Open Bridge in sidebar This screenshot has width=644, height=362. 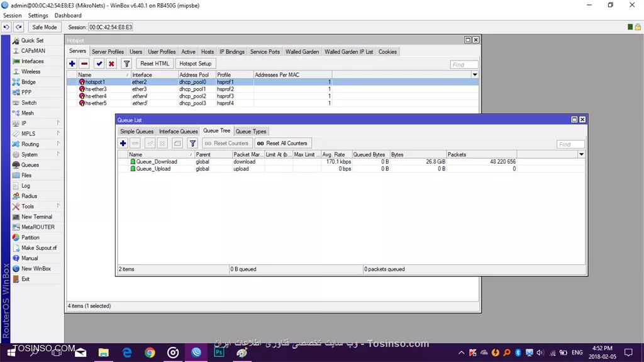pos(28,82)
